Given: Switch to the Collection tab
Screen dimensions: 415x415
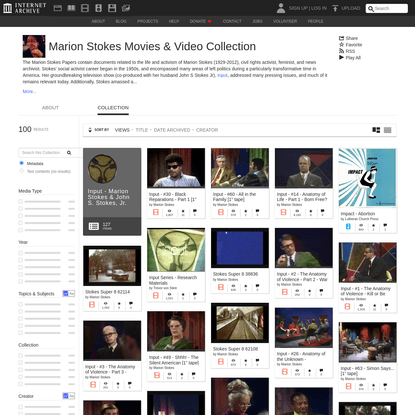Looking at the screenshot, I should [113, 108].
